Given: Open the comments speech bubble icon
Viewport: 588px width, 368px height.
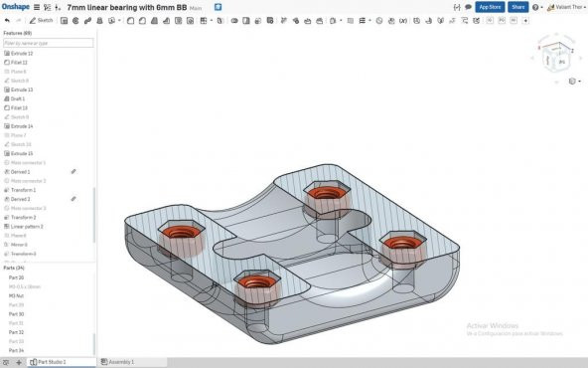Looking at the screenshot, I should pyautogui.click(x=468, y=7).
